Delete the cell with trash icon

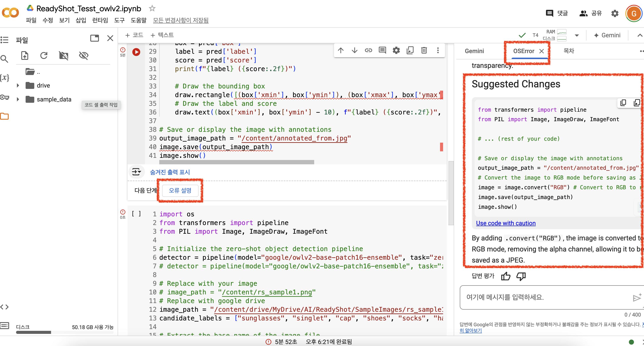point(424,51)
